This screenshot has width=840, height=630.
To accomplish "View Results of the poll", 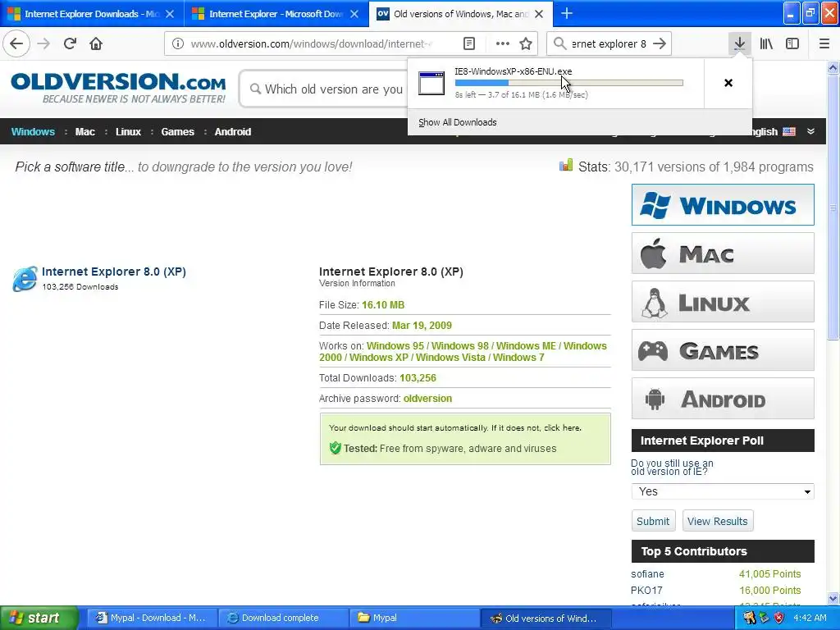I will [x=717, y=521].
